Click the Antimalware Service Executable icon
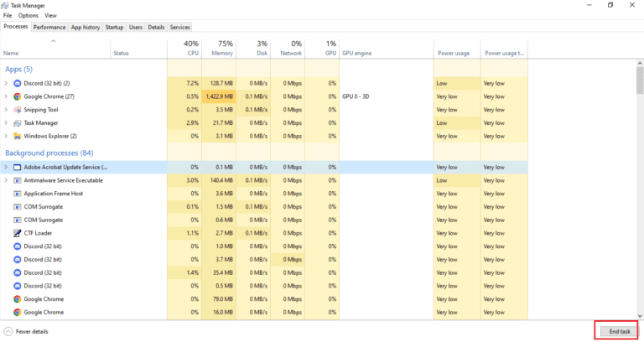 click(x=18, y=180)
